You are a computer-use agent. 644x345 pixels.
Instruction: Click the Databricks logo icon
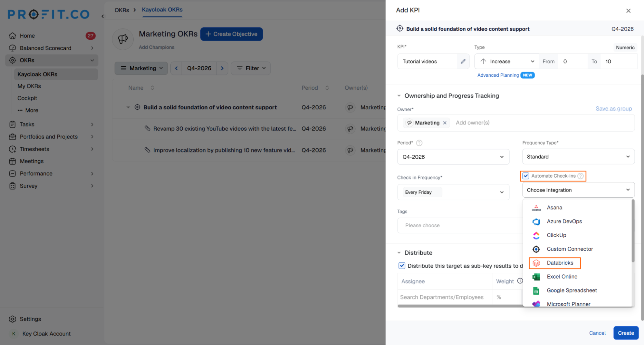(536, 263)
